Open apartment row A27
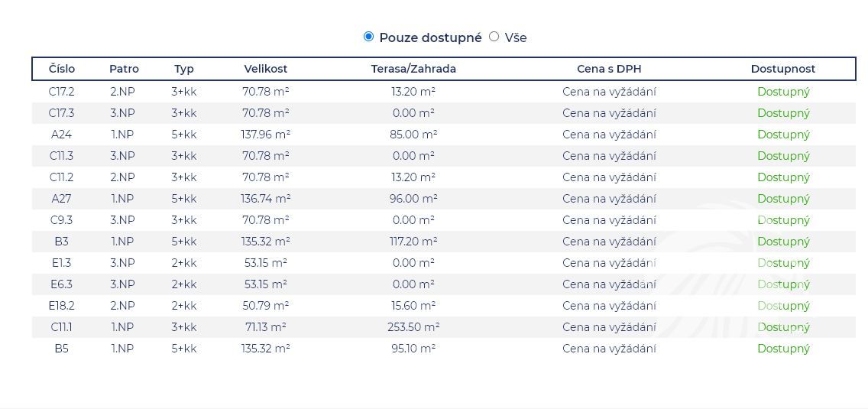This screenshot has height=409, width=868. pos(62,199)
